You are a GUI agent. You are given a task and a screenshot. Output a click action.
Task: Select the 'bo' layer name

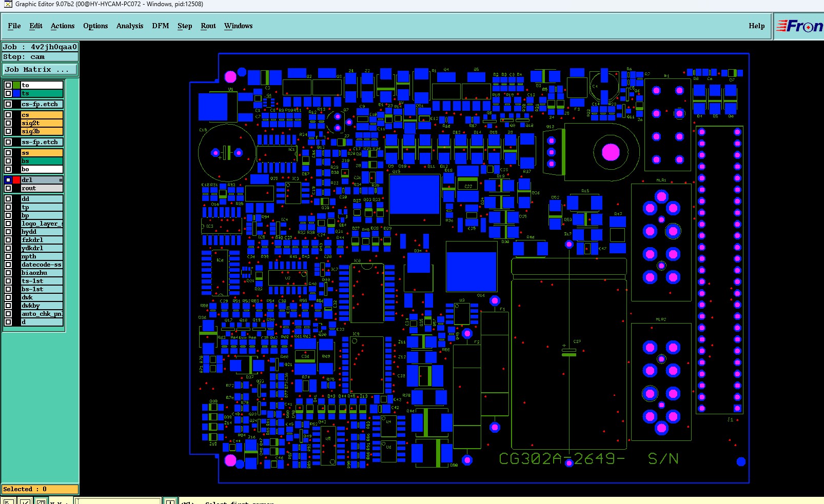click(42, 169)
